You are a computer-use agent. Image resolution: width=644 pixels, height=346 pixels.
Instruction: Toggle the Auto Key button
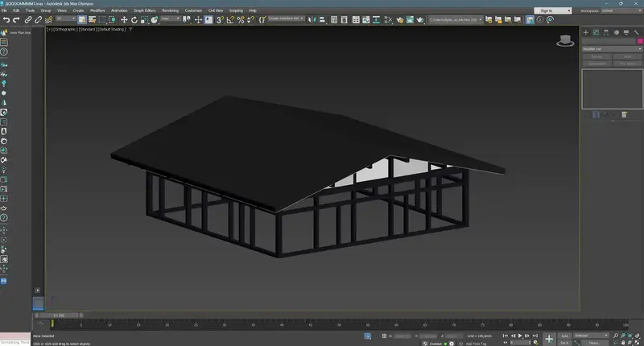click(x=565, y=336)
